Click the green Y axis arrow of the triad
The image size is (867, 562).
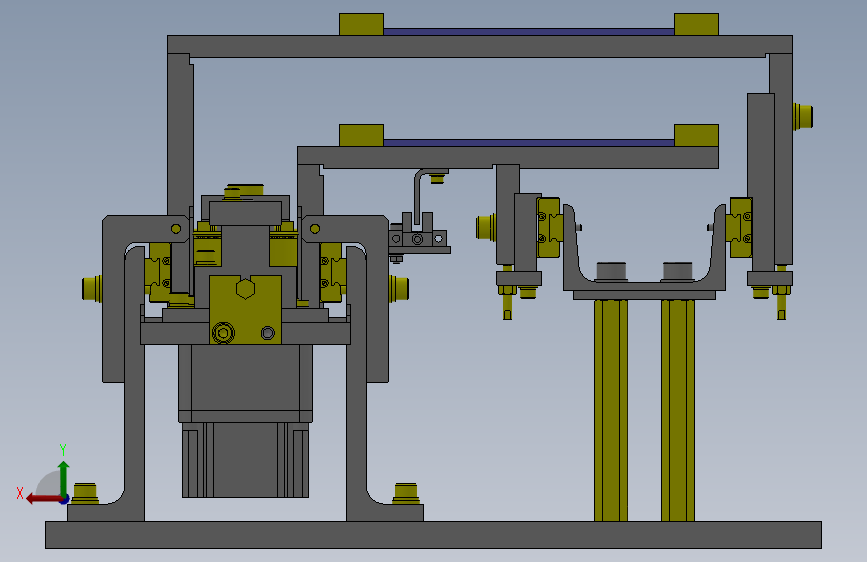click(64, 477)
